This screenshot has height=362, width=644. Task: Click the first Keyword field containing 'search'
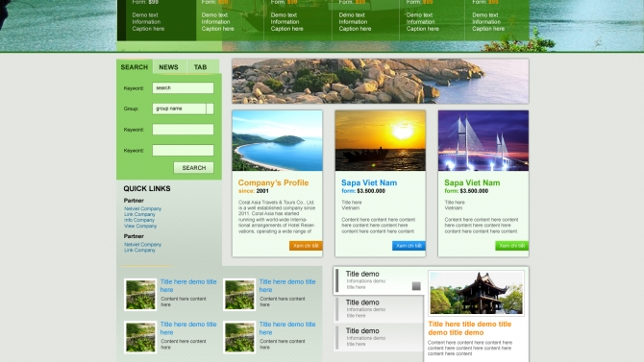[x=183, y=87]
